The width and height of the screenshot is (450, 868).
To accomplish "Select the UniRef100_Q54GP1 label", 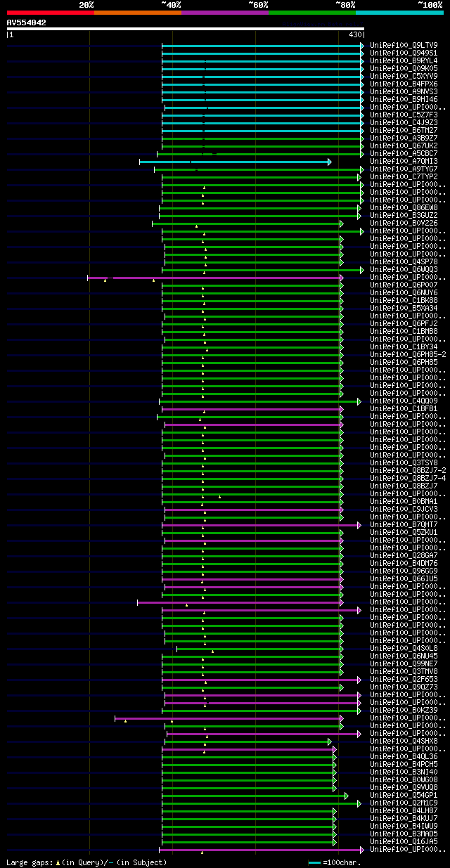I will coord(404,795).
